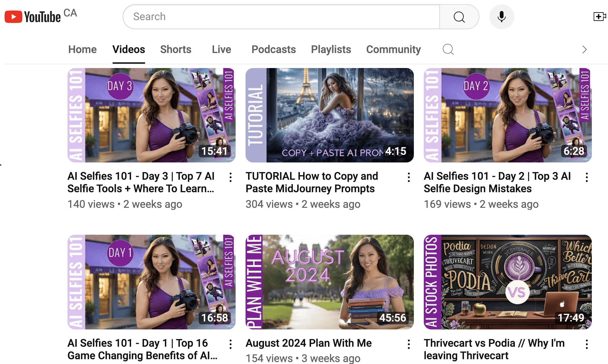Click the 154 views • 3 weeks ago text

(303, 358)
